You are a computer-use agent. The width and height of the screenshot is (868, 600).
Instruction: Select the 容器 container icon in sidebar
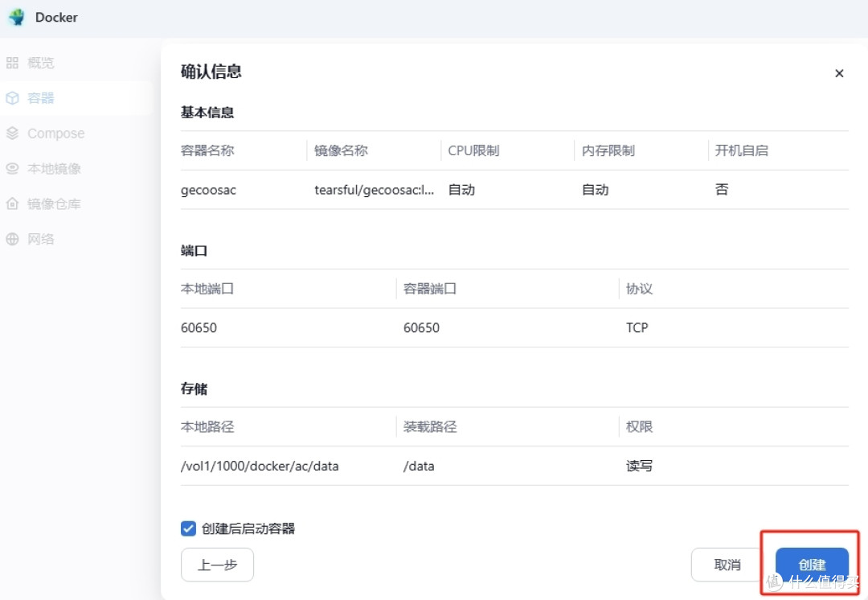(x=14, y=97)
